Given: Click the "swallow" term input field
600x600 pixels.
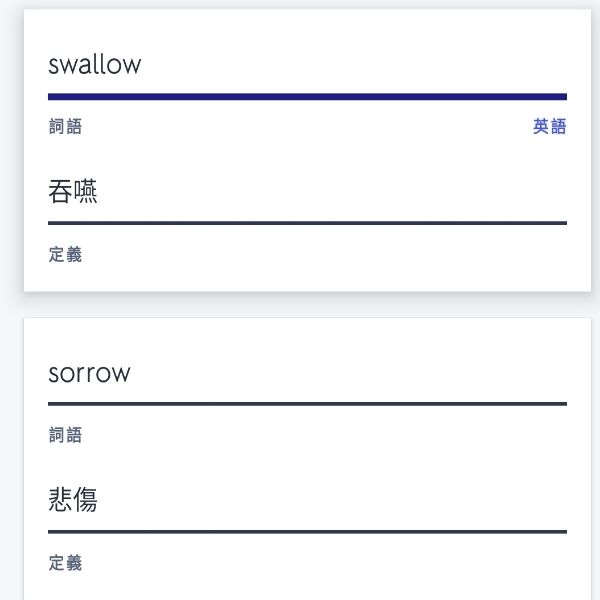Looking at the screenshot, I should coord(95,66).
